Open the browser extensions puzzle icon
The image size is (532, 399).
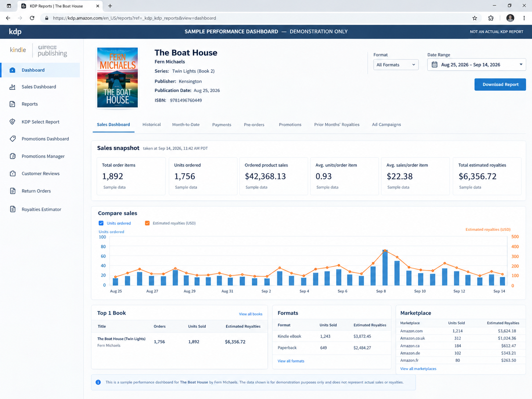tap(491, 18)
